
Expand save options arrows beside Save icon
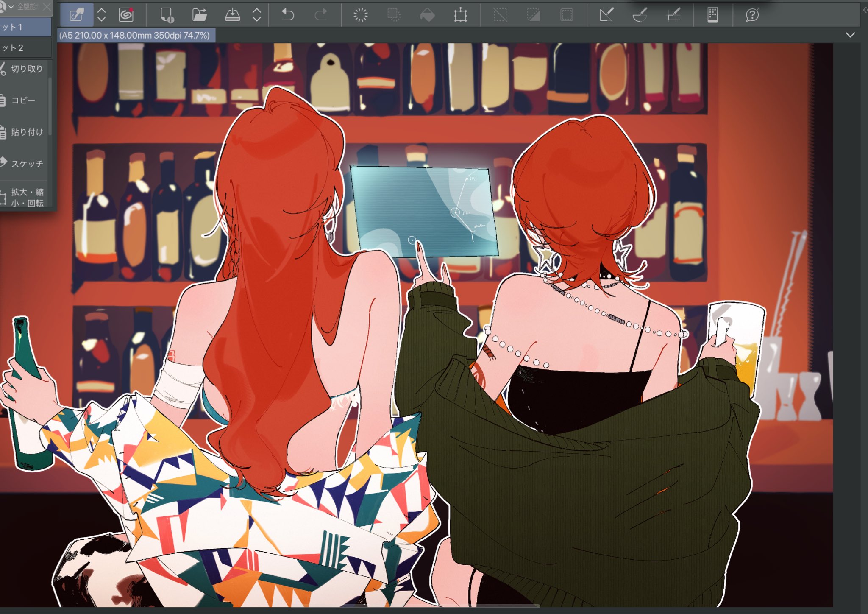point(257,15)
